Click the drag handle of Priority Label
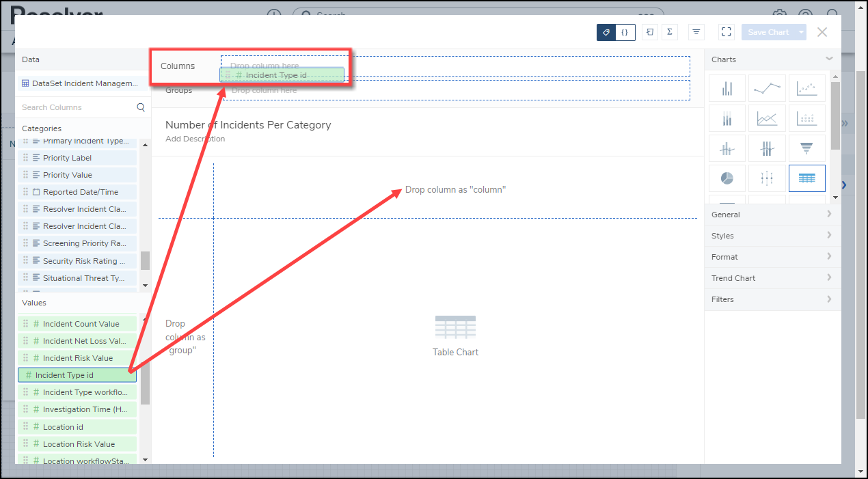The width and height of the screenshot is (868, 479). pos(26,158)
